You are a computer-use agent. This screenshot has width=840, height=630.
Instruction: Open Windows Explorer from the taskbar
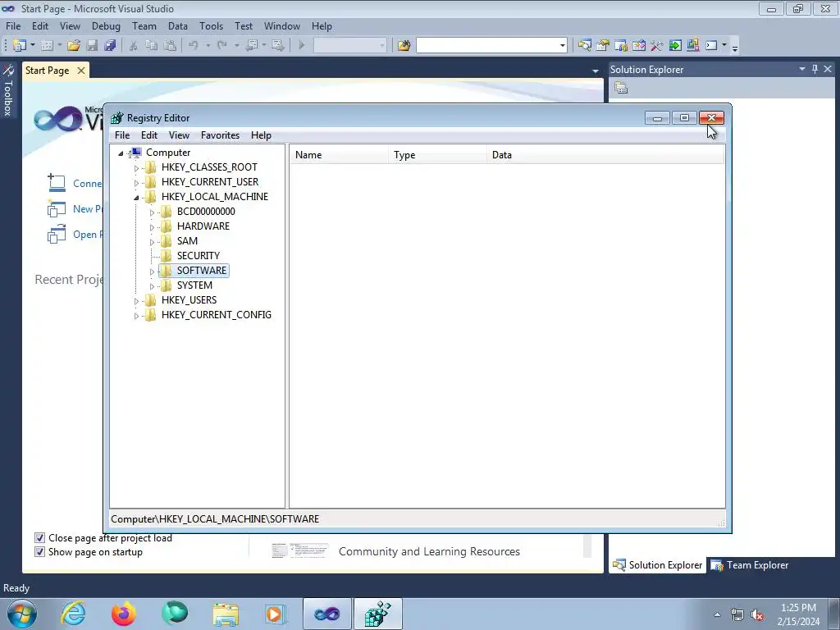[x=226, y=614]
